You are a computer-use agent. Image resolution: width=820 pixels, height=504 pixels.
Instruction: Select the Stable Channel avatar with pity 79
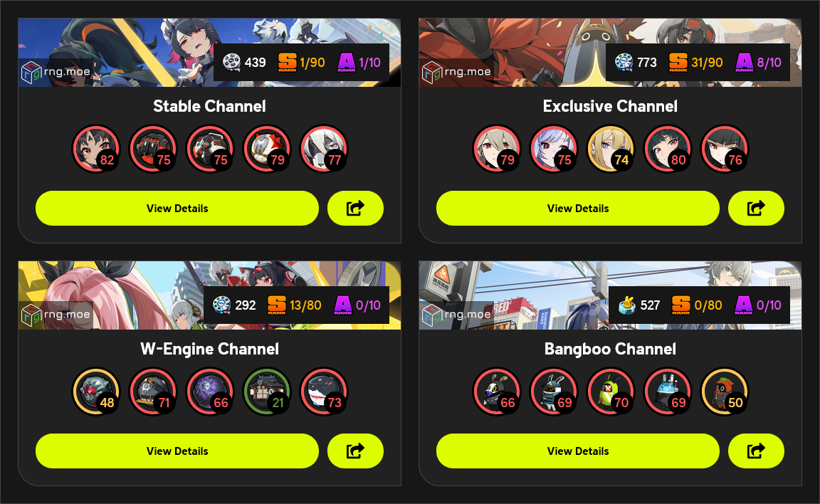pos(267,149)
